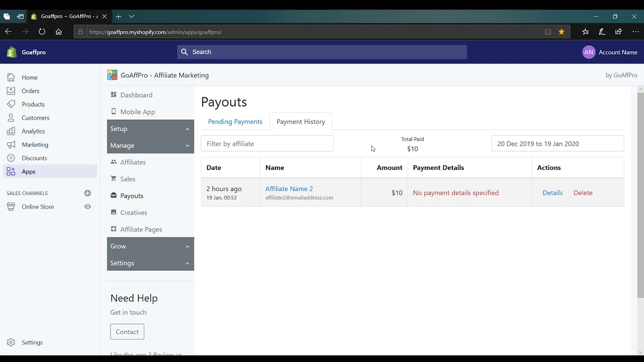Select the Payment History tab

[x=301, y=122]
